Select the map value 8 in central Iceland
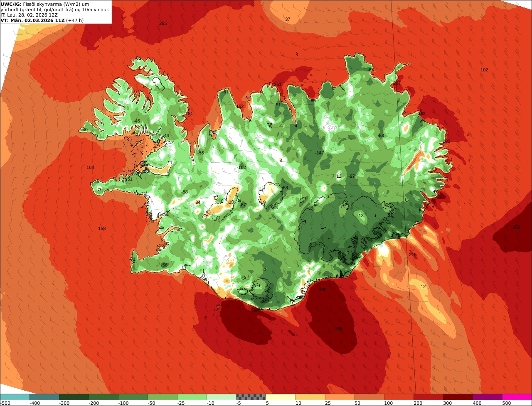The image size is (532, 406). pos(281,160)
